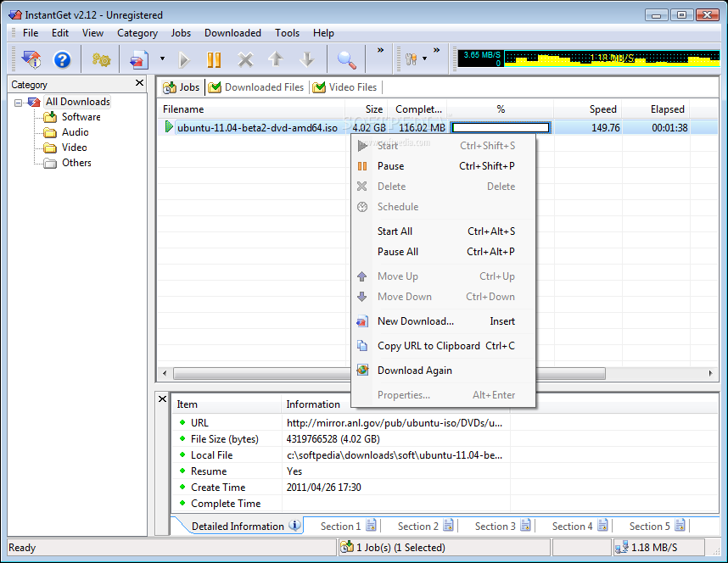Sort by the % column header

click(x=501, y=109)
